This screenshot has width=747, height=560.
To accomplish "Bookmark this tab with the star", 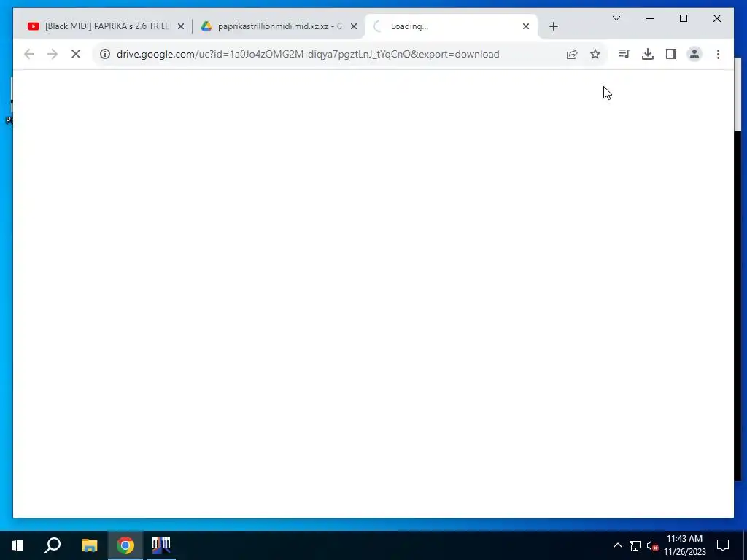I will 595,54.
